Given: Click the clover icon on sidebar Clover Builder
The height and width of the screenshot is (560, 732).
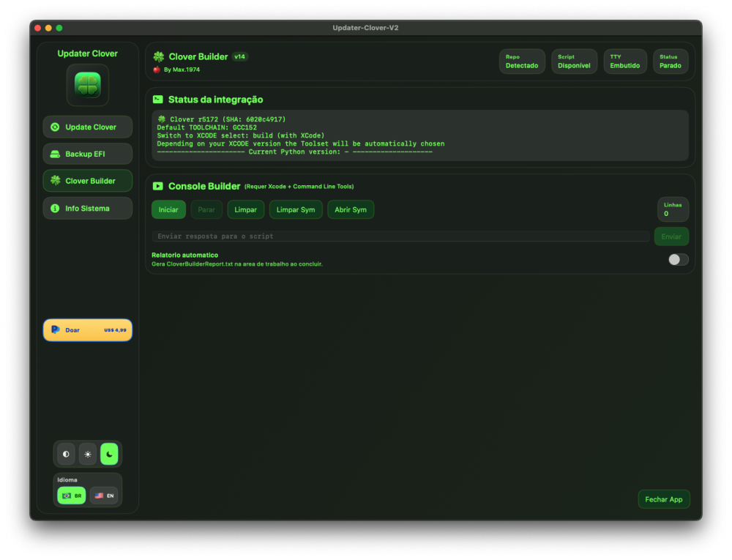Looking at the screenshot, I should tap(56, 181).
